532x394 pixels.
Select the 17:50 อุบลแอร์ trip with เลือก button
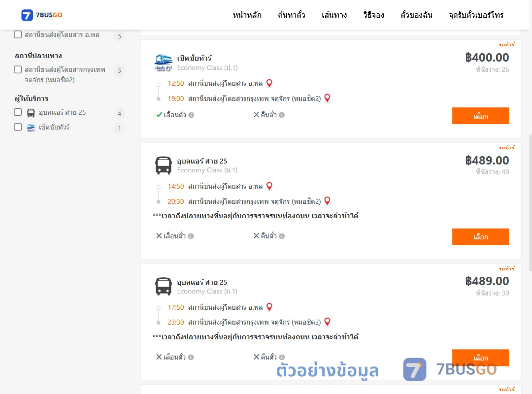(x=480, y=358)
